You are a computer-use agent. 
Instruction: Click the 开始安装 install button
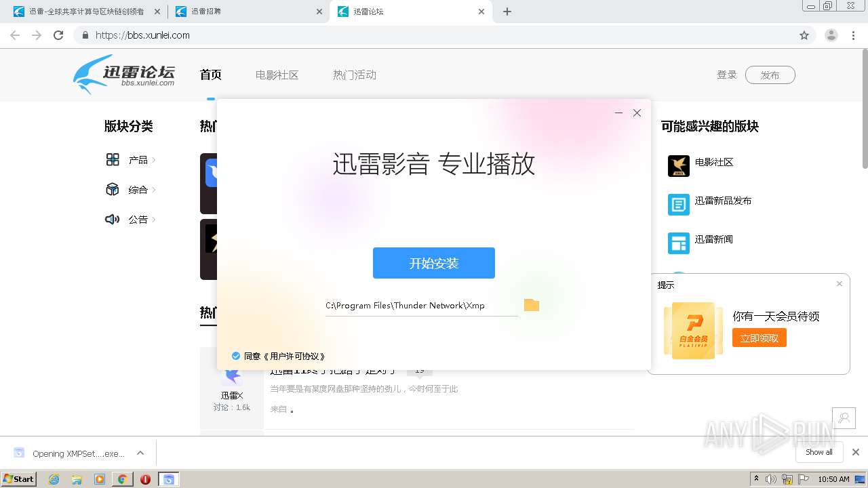pos(434,263)
